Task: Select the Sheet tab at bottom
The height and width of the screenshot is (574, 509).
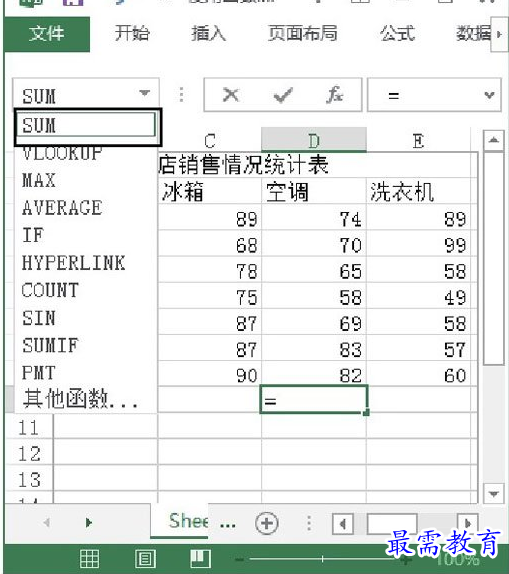Action: [x=179, y=521]
